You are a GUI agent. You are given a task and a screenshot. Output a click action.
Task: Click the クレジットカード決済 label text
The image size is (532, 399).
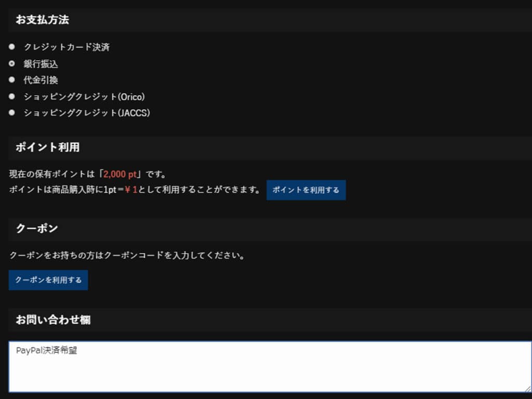pyautogui.click(x=66, y=47)
